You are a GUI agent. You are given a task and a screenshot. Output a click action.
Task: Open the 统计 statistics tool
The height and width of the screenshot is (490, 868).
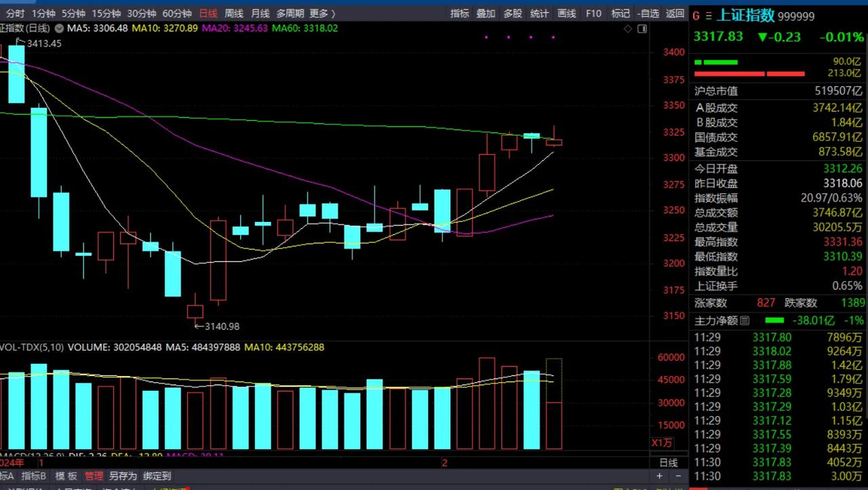tap(540, 14)
